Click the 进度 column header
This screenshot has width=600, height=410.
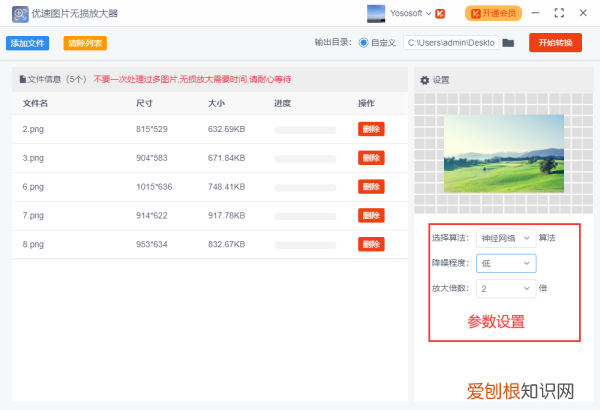click(x=282, y=103)
